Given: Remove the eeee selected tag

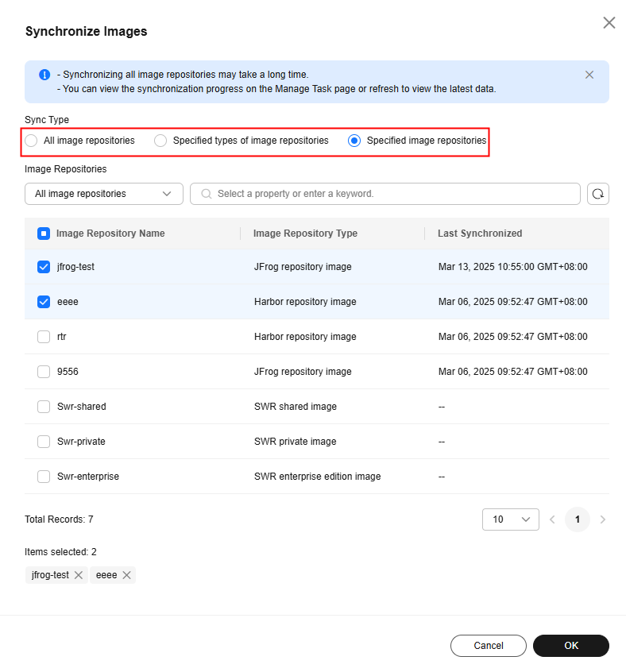Looking at the screenshot, I should click(126, 575).
